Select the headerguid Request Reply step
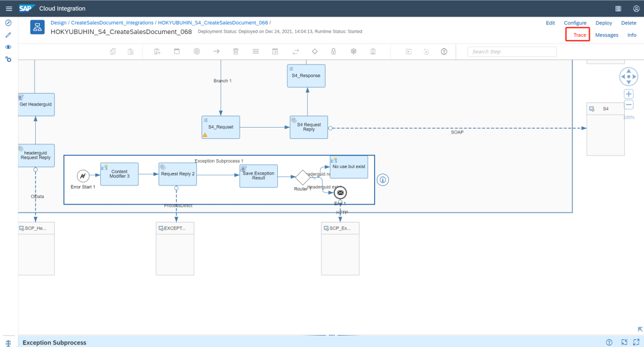 pyautogui.click(x=36, y=155)
